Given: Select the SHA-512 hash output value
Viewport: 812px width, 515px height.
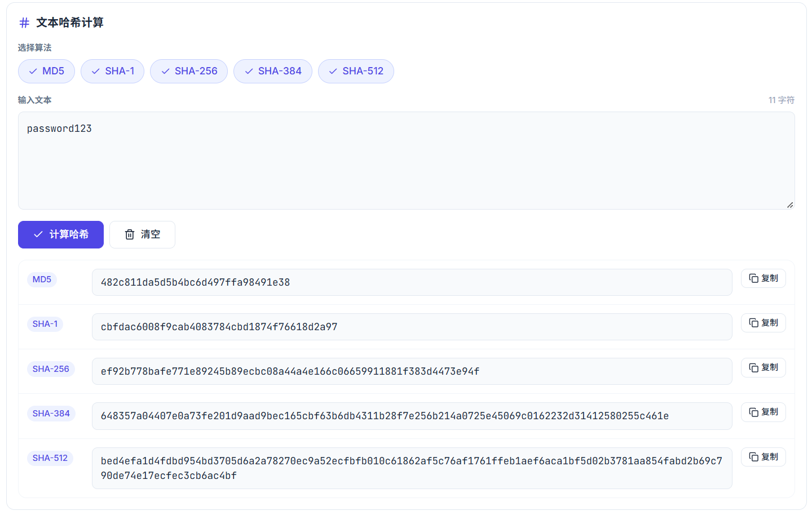Looking at the screenshot, I should (412, 468).
